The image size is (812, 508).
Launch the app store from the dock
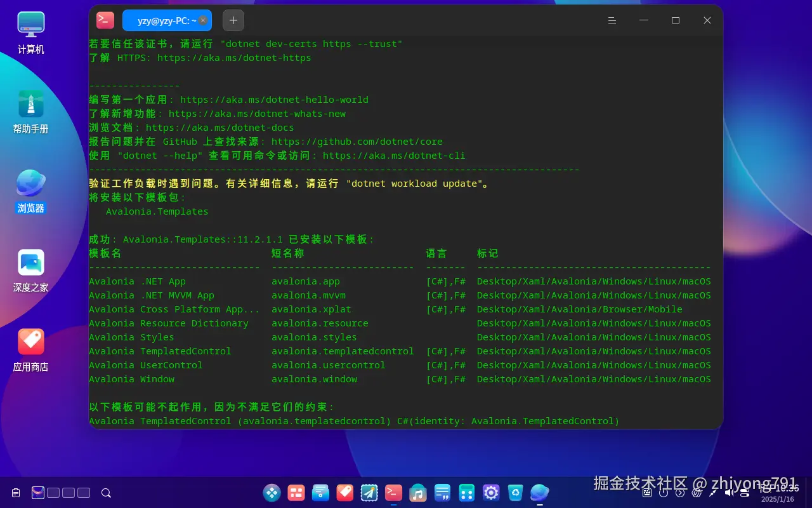coord(345,492)
